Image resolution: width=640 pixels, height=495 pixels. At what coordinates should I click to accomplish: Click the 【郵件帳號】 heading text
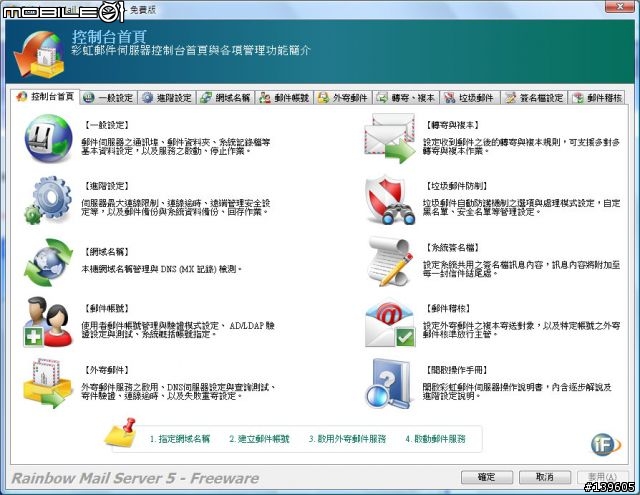point(106,309)
